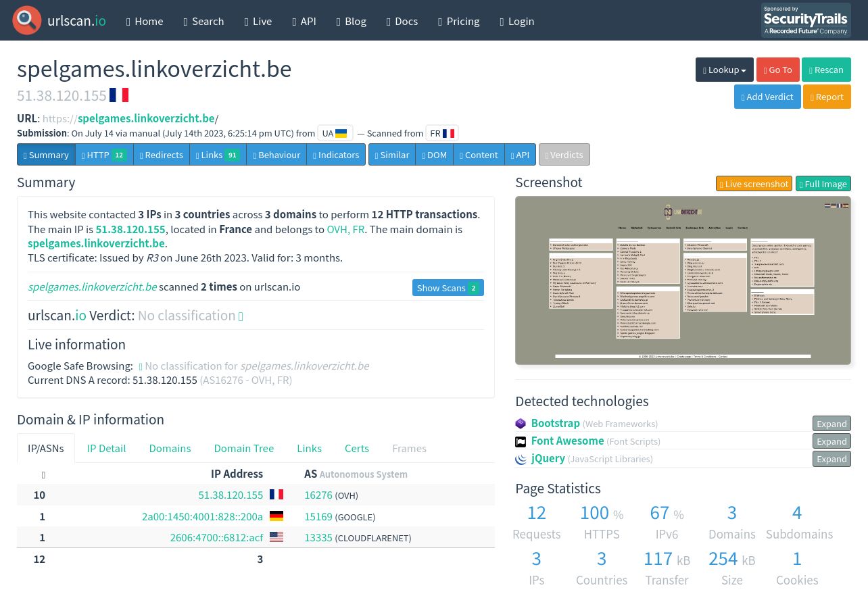Go to the Live page

coord(258,21)
